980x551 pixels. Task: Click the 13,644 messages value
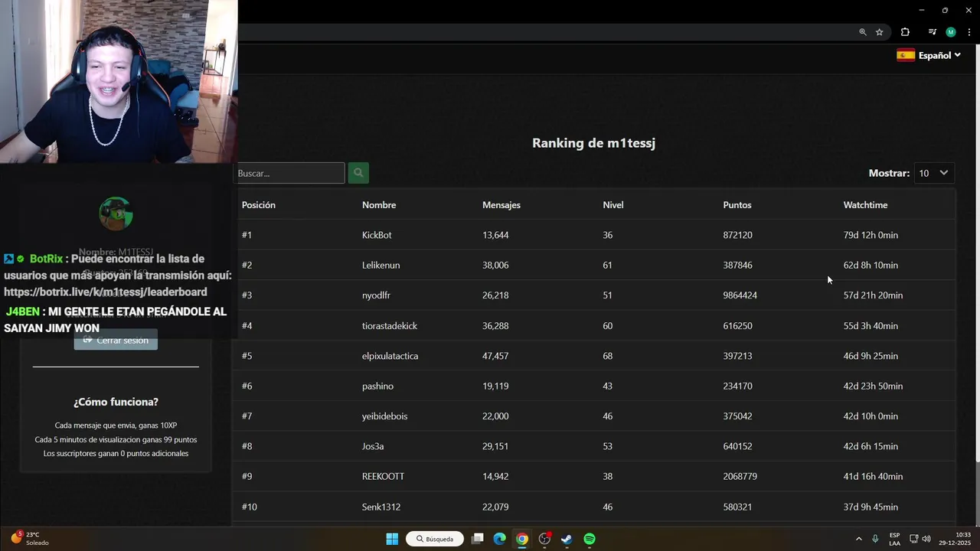tap(495, 235)
